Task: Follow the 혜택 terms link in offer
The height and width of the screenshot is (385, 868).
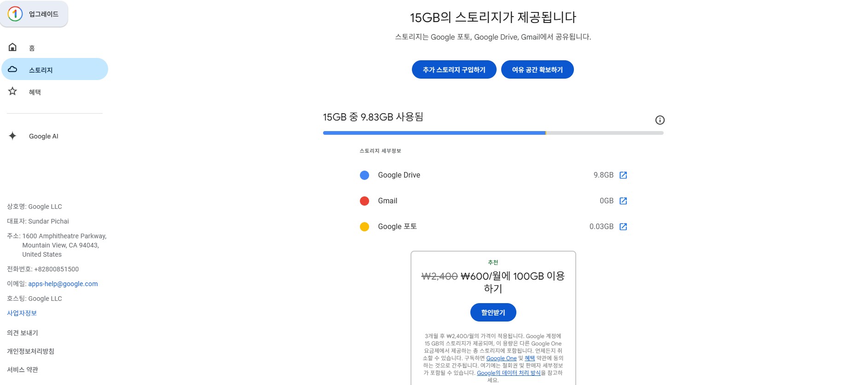Action: coord(530,358)
